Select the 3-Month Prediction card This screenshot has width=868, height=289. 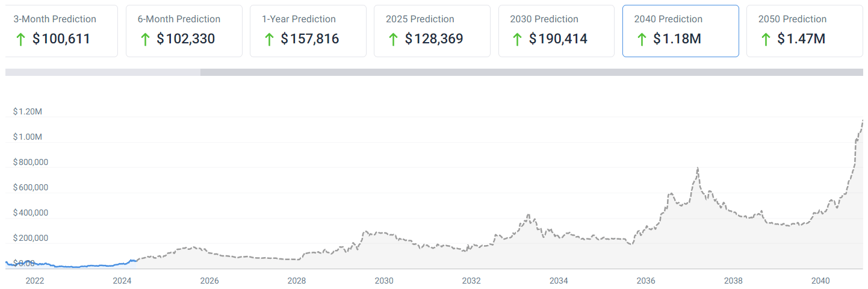click(x=60, y=31)
